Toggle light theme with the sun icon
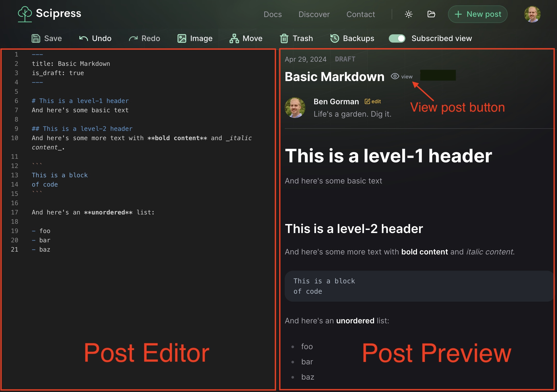This screenshot has height=392, width=557. pyautogui.click(x=408, y=14)
